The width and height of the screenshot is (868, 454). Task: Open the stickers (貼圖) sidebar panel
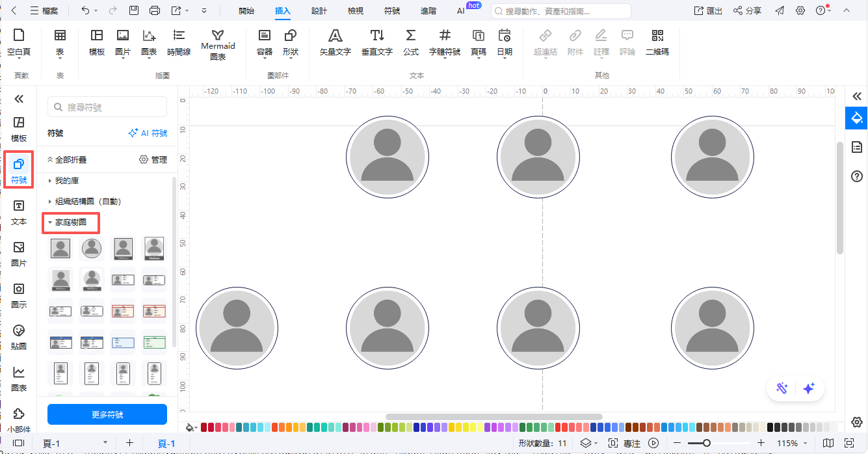coord(19,336)
